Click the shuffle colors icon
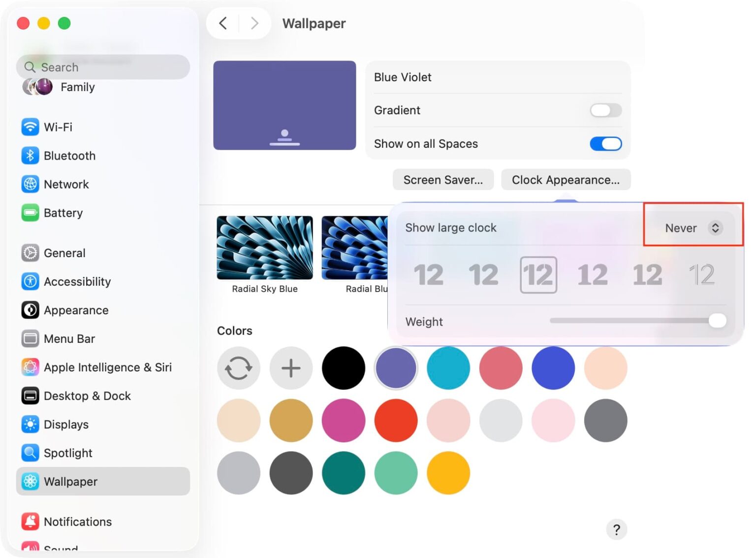 [239, 368]
